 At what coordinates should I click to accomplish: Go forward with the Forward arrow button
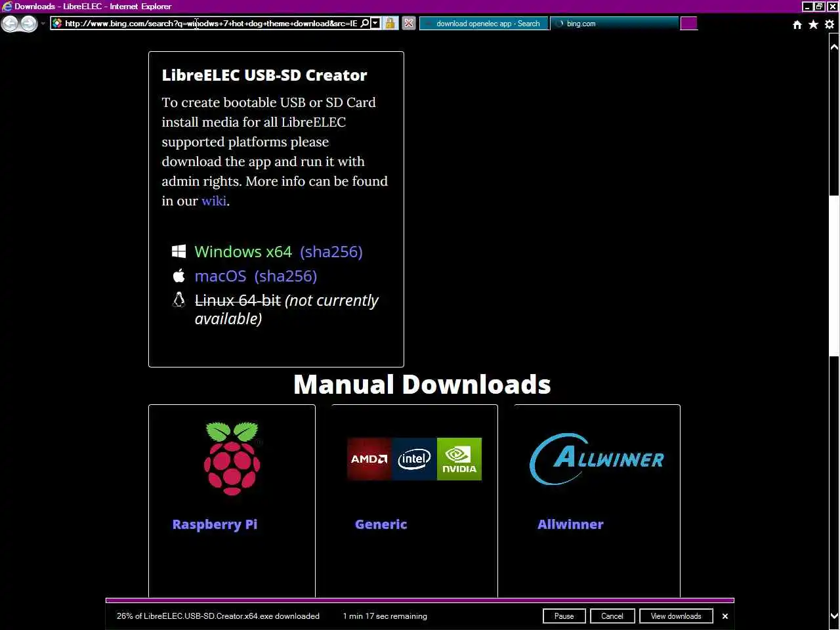28,24
